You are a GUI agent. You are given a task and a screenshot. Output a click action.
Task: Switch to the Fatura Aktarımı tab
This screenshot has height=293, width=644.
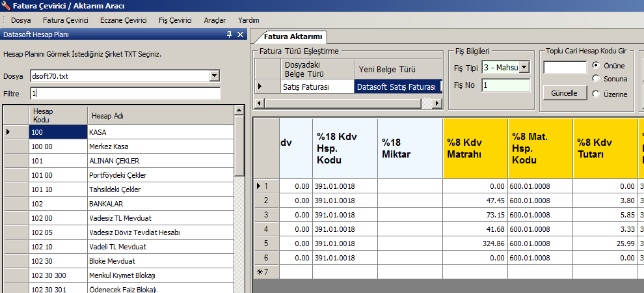293,37
